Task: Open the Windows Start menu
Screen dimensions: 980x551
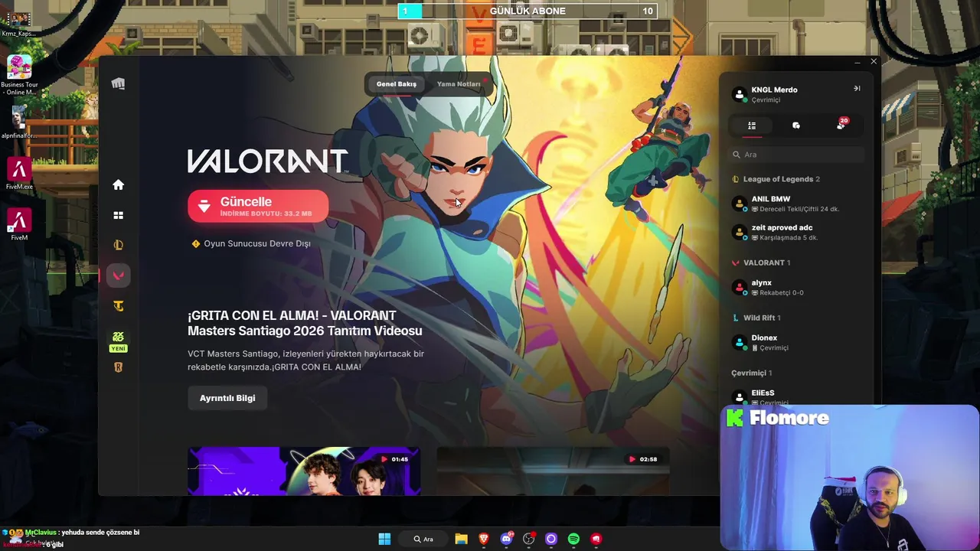Action: pos(384,539)
